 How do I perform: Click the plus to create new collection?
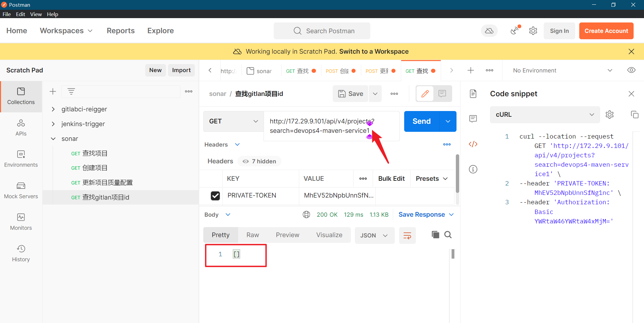[x=53, y=92]
